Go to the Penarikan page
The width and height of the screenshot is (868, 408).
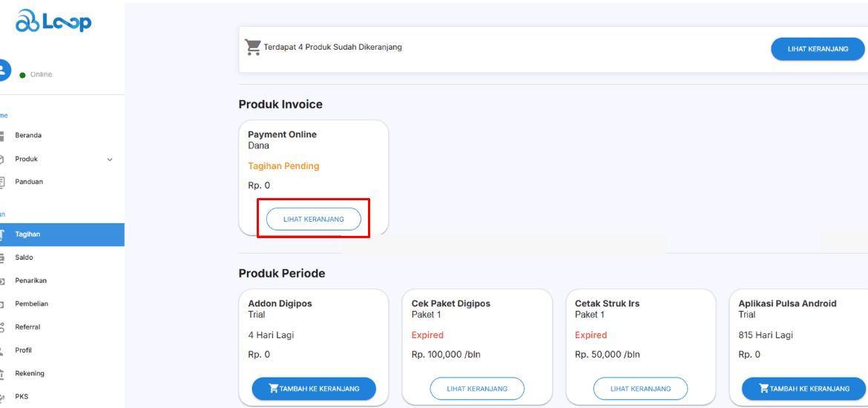pyautogui.click(x=31, y=280)
